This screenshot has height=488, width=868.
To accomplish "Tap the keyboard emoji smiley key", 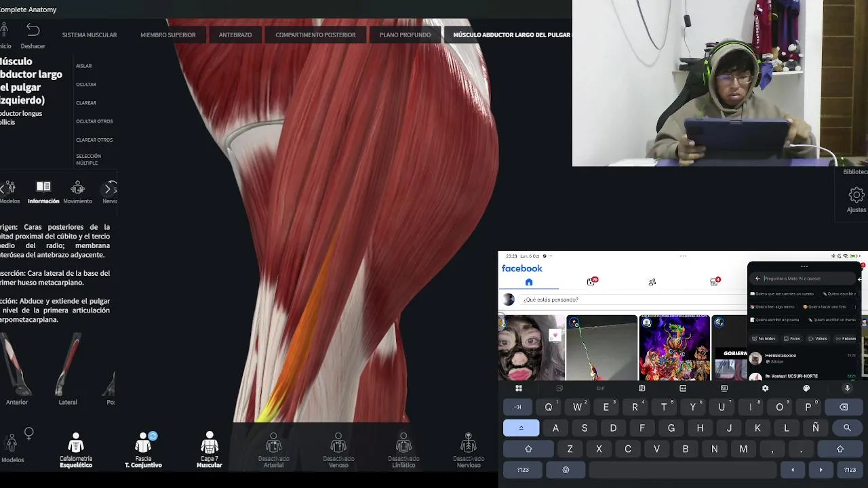I will 566,469.
